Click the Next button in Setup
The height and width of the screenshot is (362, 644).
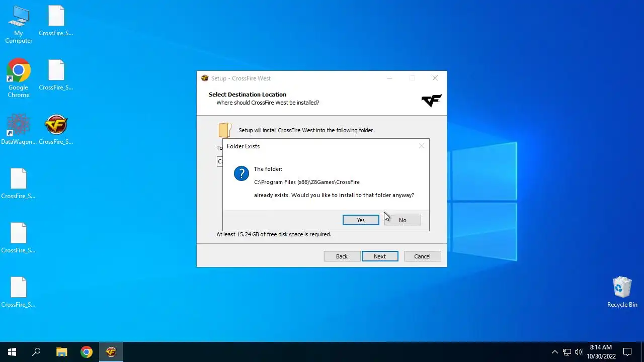(x=380, y=256)
